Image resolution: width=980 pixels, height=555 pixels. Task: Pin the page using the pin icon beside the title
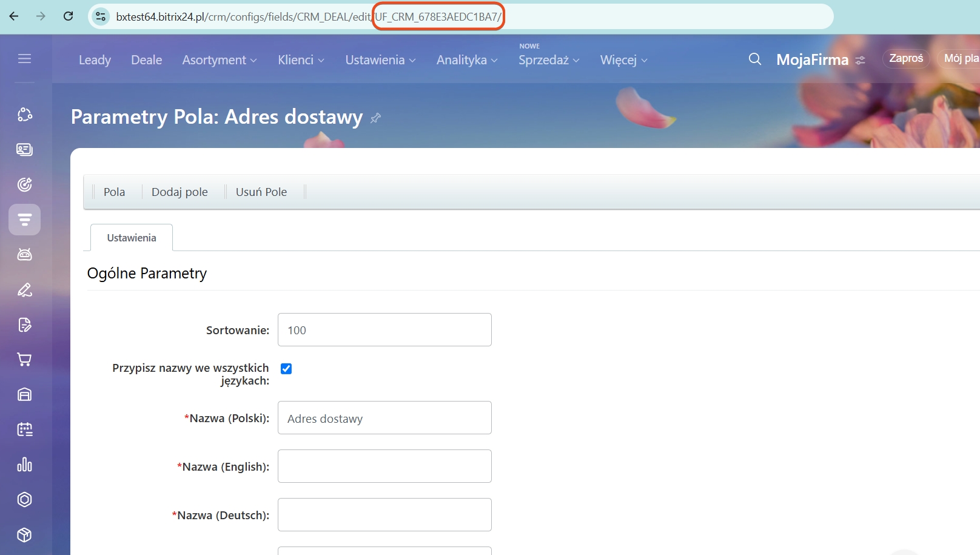376,118
